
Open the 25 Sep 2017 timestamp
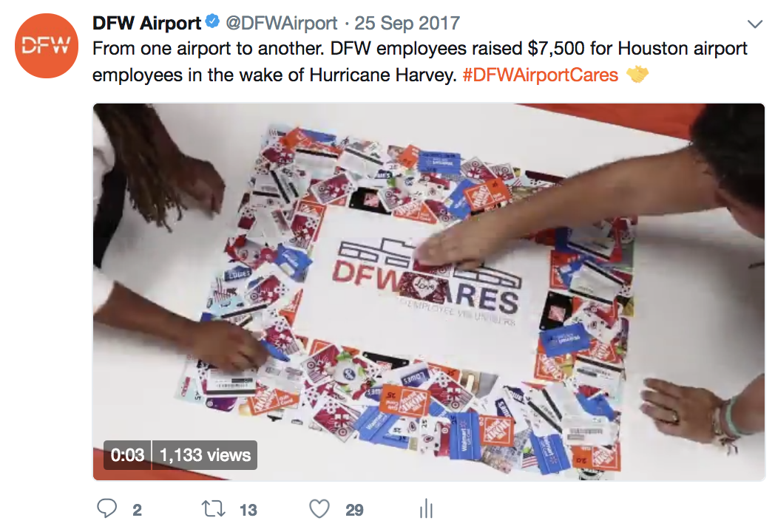point(407,23)
